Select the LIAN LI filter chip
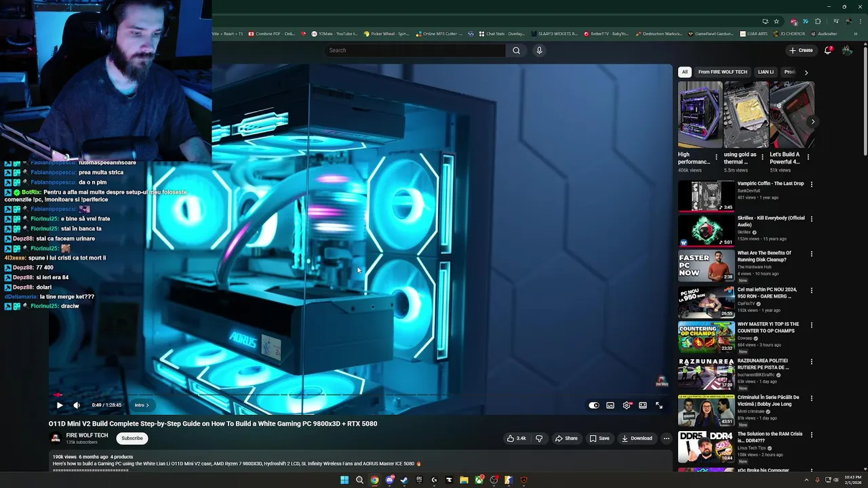 (x=766, y=72)
